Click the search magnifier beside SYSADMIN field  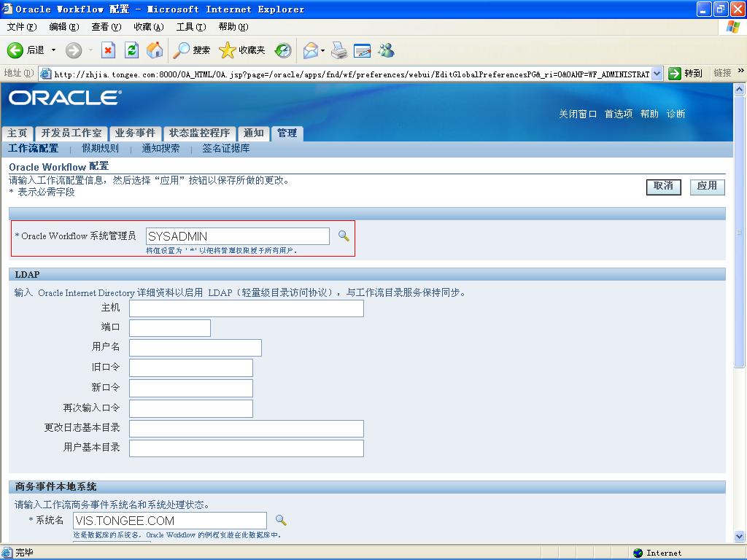344,236
